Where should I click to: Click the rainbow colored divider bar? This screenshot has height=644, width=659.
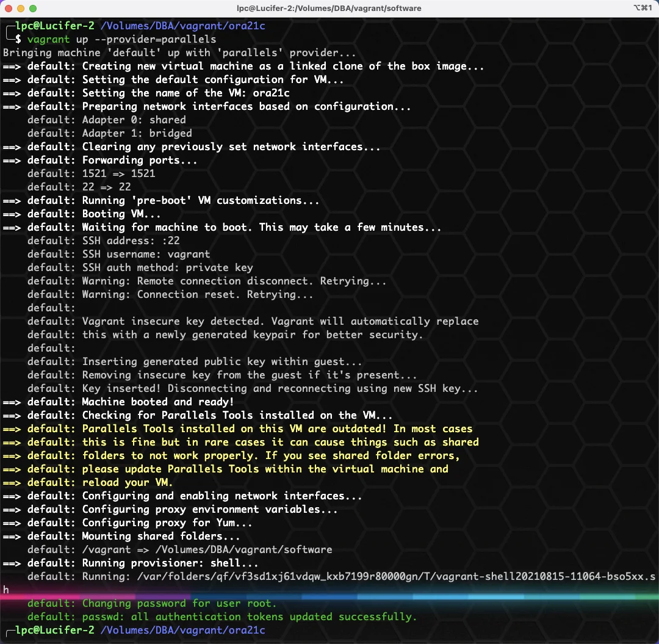point(329,596)
